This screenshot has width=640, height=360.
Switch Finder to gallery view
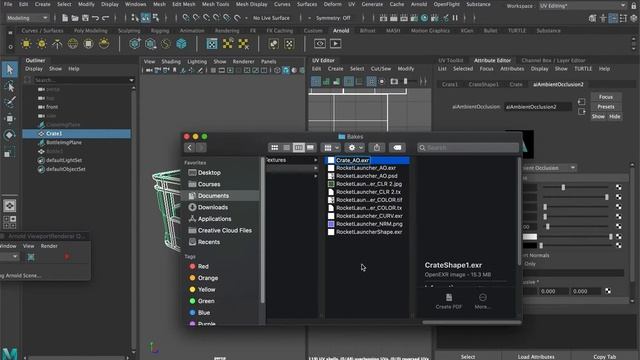tap(310, 147)
